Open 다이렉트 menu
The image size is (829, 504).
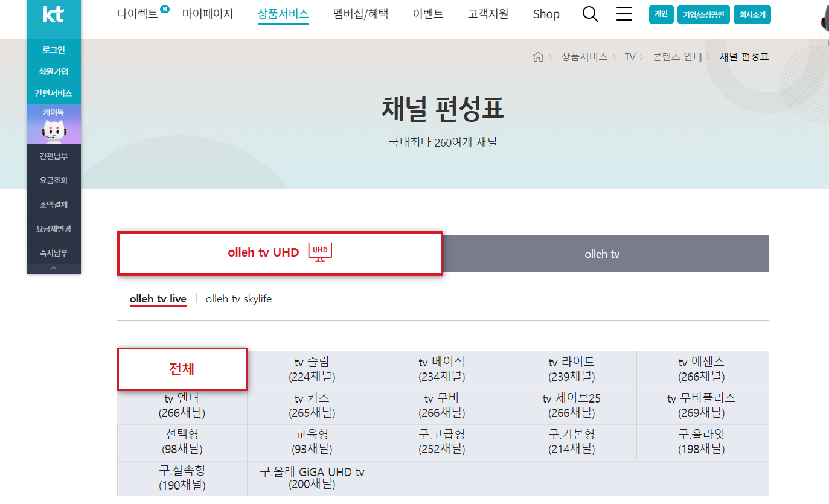pos(138,14)
